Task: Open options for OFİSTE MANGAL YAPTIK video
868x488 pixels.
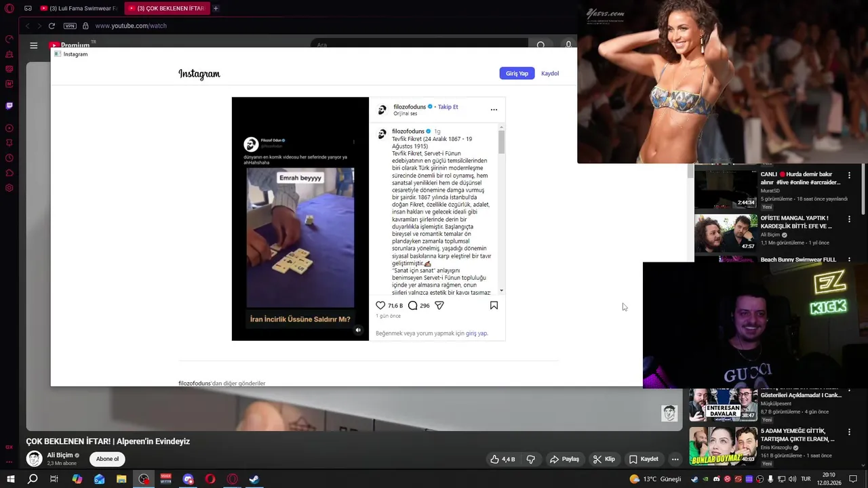Action: [849, 220]
